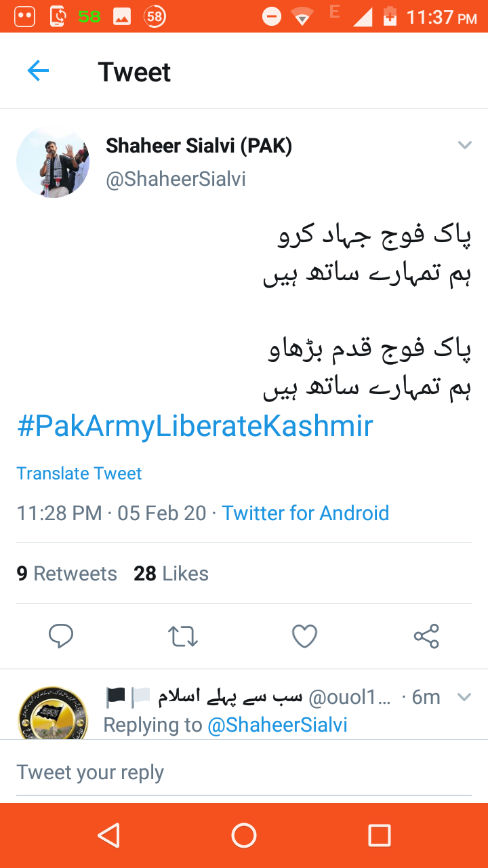Tap the share icon under tweet

pos(426,636)
